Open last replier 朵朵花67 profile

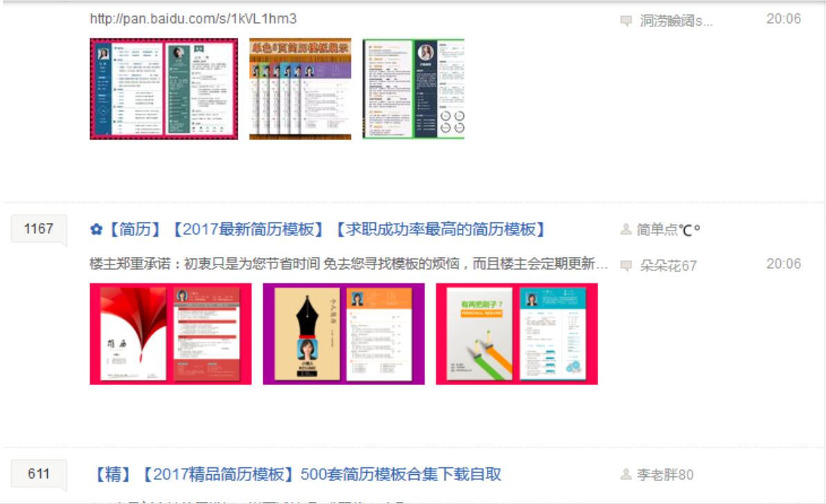pyautogui.click(x=668, y=266)
